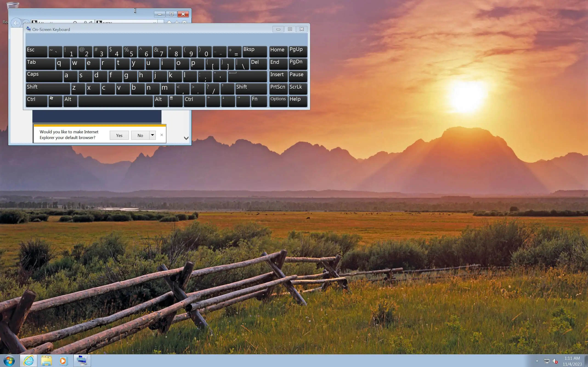
Task: Click No on default browser prompt
Action: tap(140, 135)
